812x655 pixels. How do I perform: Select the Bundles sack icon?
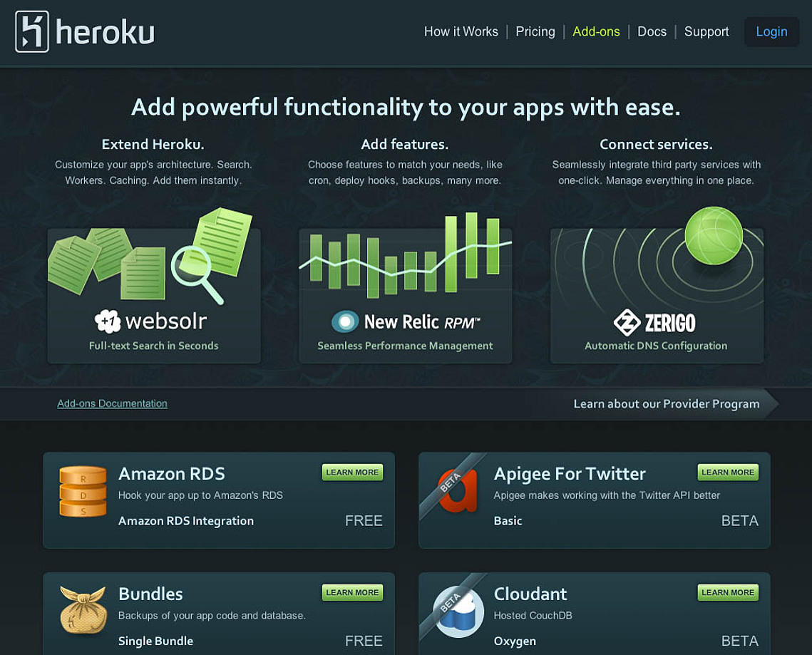pyautogui.click(x=83, y=610)
